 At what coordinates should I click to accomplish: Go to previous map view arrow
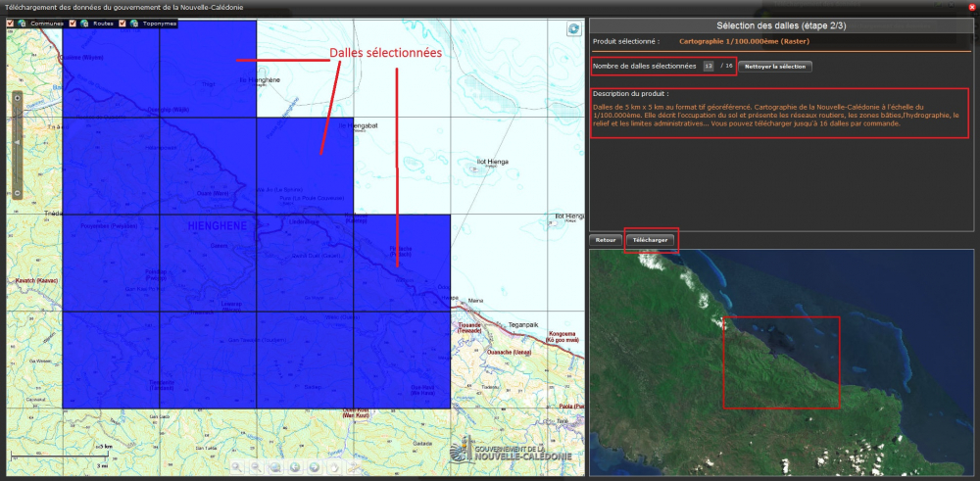[295, 466]
